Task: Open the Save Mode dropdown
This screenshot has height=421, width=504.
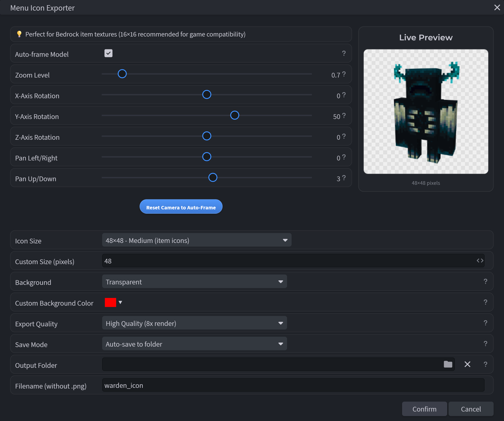Action: tap(194, 344)
